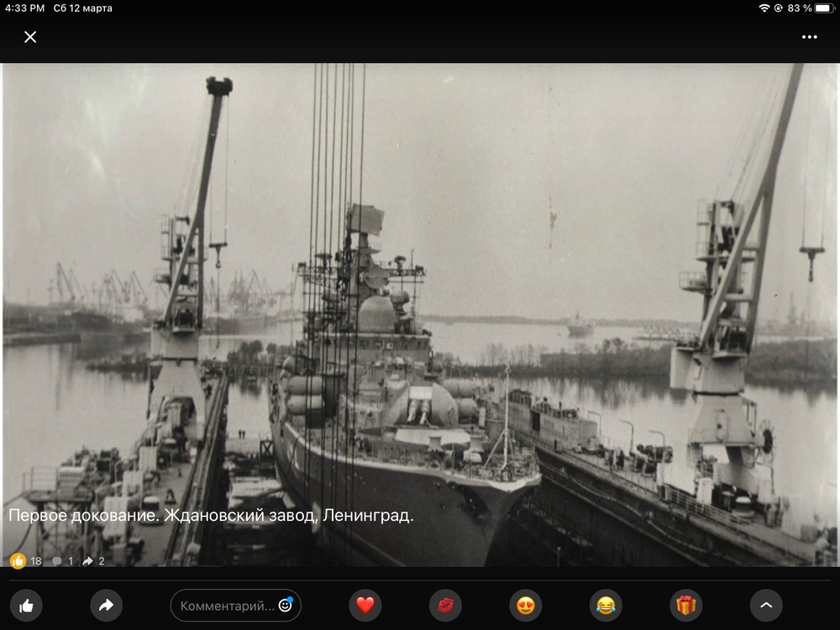
Task: Close the photo viewer
Action: 30,37
